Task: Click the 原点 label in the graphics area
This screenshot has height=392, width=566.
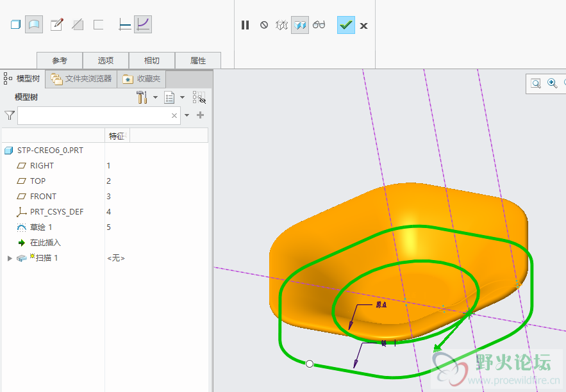Action: [x=381, y=305]
